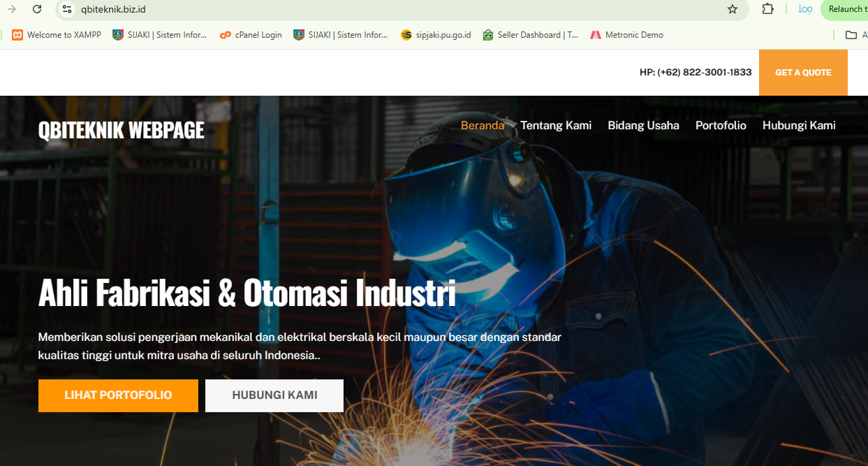Open the Metronic Demo bookmark favicon
This screenshot has height=466, width=868.
(x=596, y=34)
